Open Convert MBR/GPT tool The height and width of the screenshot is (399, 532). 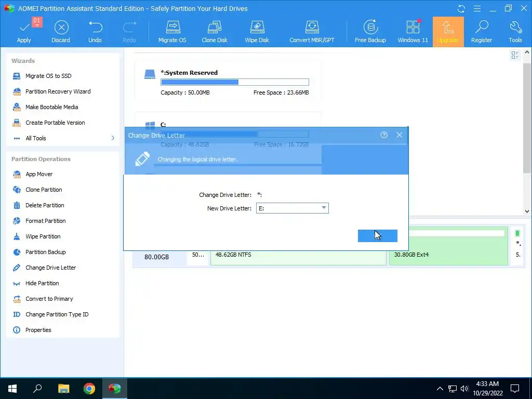(312, 31)
